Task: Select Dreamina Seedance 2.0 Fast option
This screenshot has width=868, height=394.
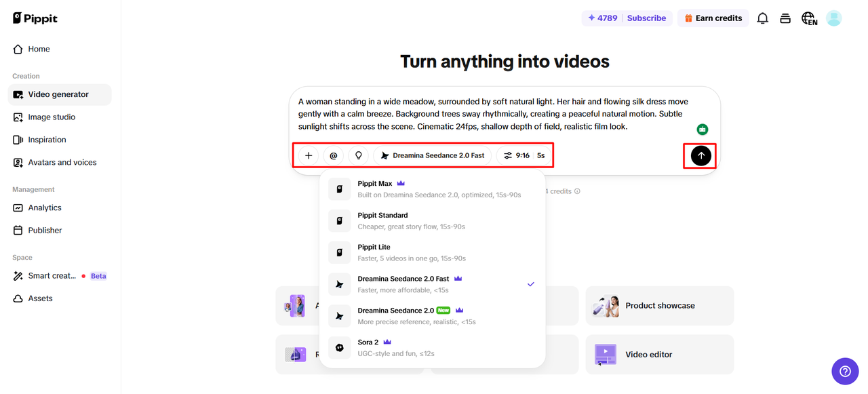Action: (433, 284)
